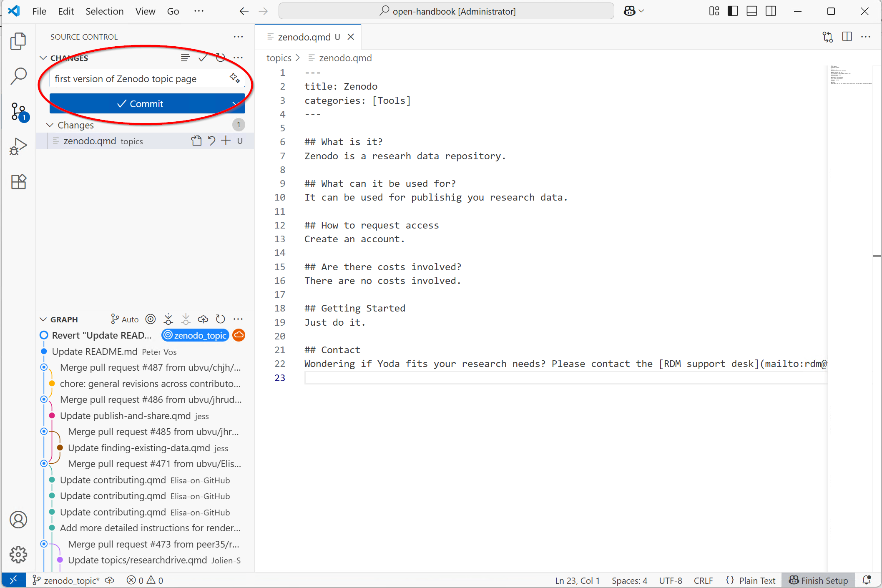The height and width of the screenshot is (588, 882).
Task: Click Finish Setup in the status bar
Action: 819,580
